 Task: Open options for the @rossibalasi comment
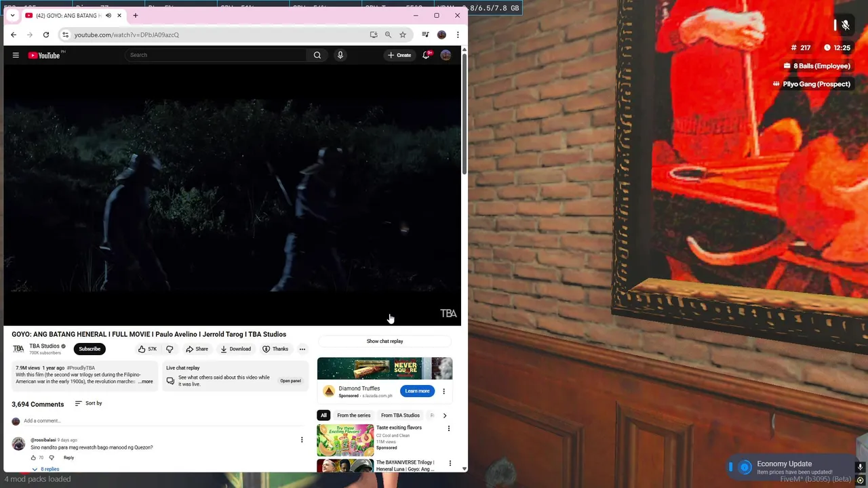(x=302, y=440)
